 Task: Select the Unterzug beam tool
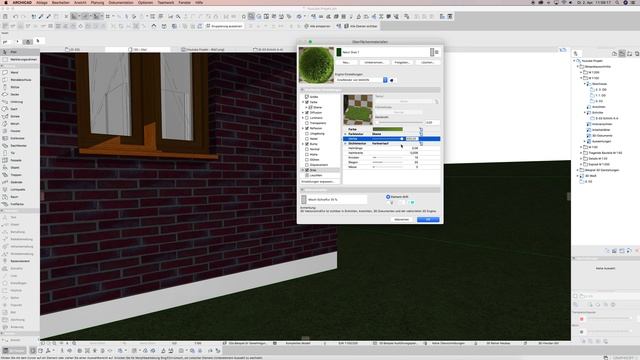pyautogui.click(x=19, y=102)
